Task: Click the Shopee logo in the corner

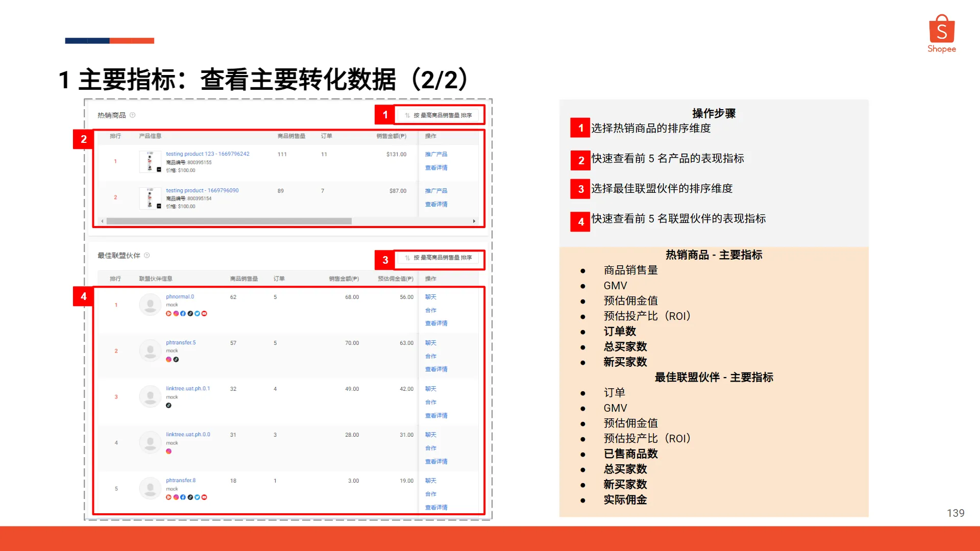Action: coord(942,32)
